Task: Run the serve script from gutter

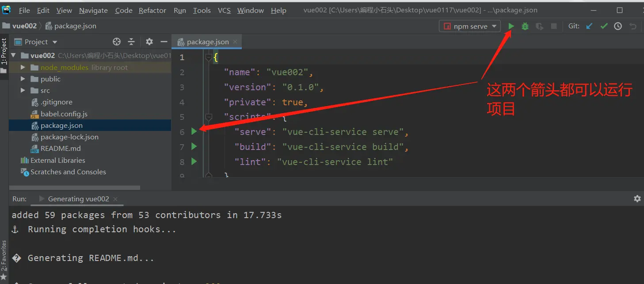Action: (194, 131)
